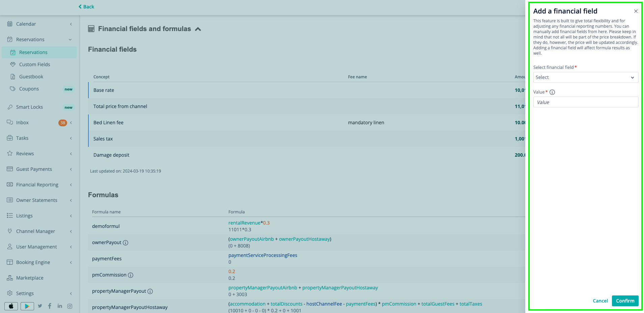Click the Coupons tag icon
Viewport: 644px width, 313px height.
coord(13,89)
